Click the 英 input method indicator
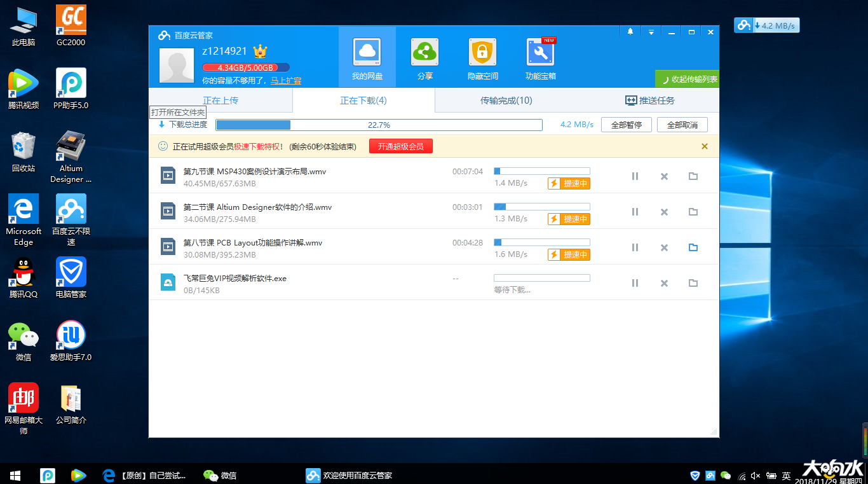868x484 pixels. (786, 476)
